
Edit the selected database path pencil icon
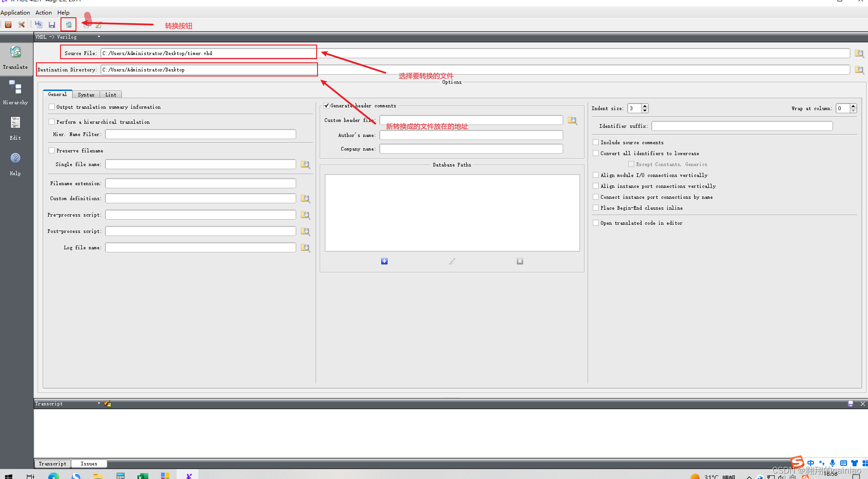(x=452, y=261)
